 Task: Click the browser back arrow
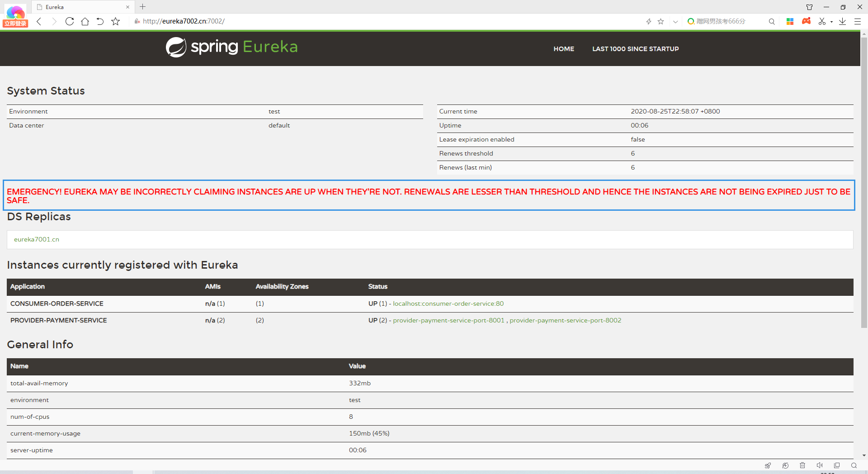click(x=39, y=21)
